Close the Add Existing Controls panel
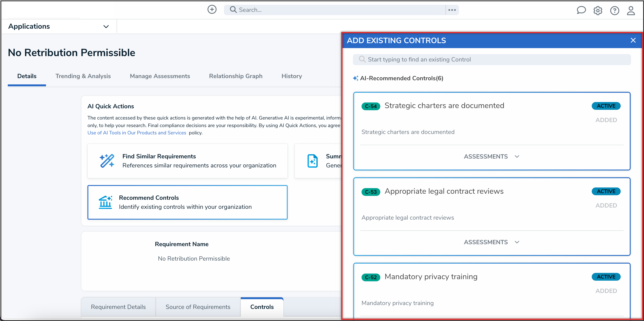 (x=633, y=40)
